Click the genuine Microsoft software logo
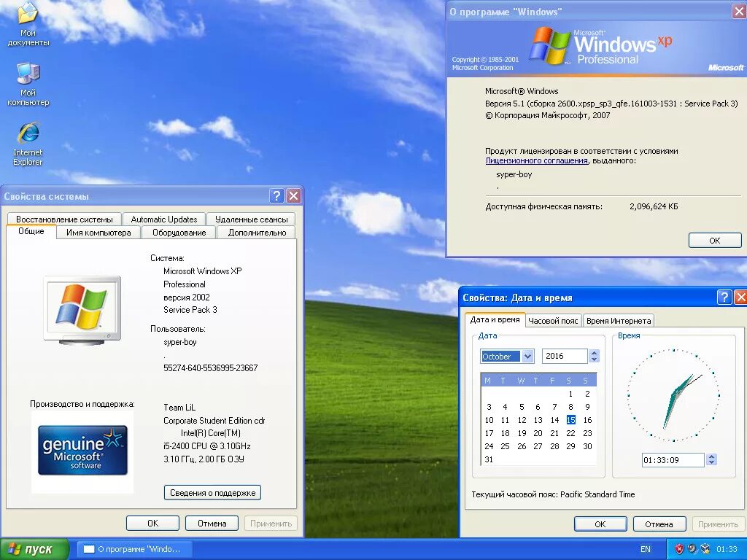 click(x=82, y=451)
